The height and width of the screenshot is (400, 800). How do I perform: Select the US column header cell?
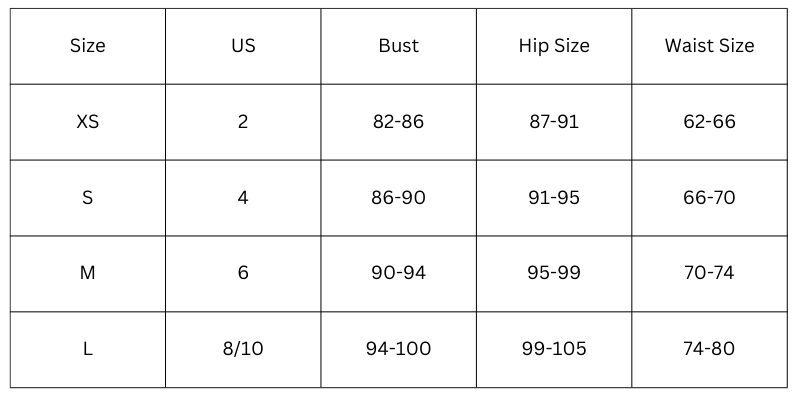click(x=243, y=46)
